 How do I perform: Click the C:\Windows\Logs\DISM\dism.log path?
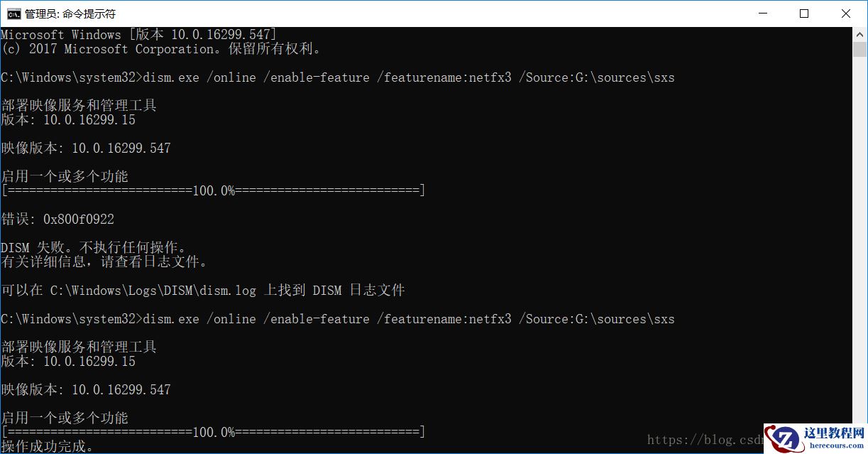(153, 290)
